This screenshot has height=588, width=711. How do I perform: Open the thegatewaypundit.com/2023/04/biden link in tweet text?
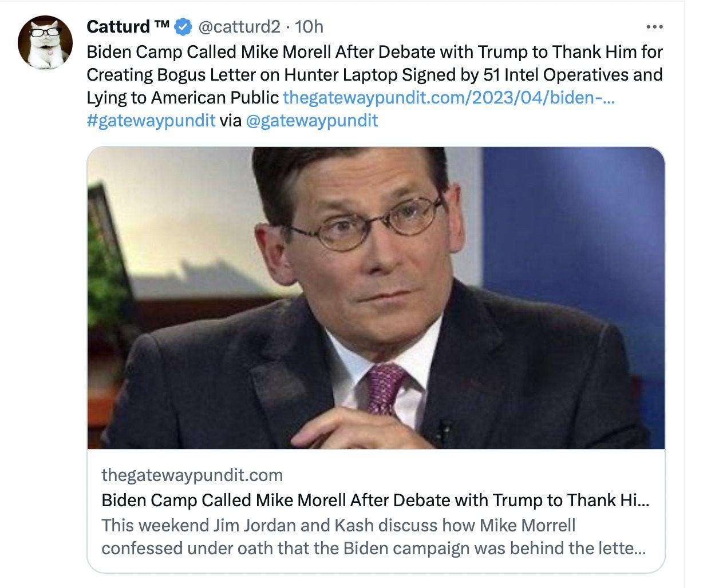[449, 97]
